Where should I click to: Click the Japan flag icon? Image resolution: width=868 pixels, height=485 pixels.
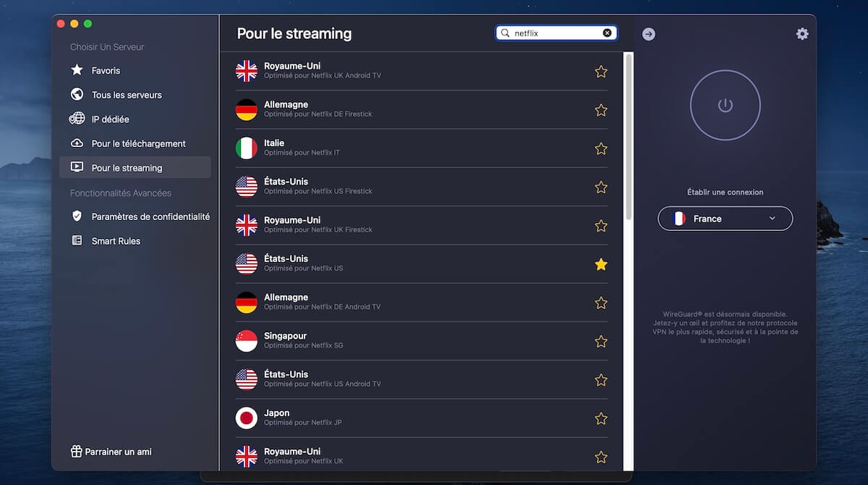[247, 418]
